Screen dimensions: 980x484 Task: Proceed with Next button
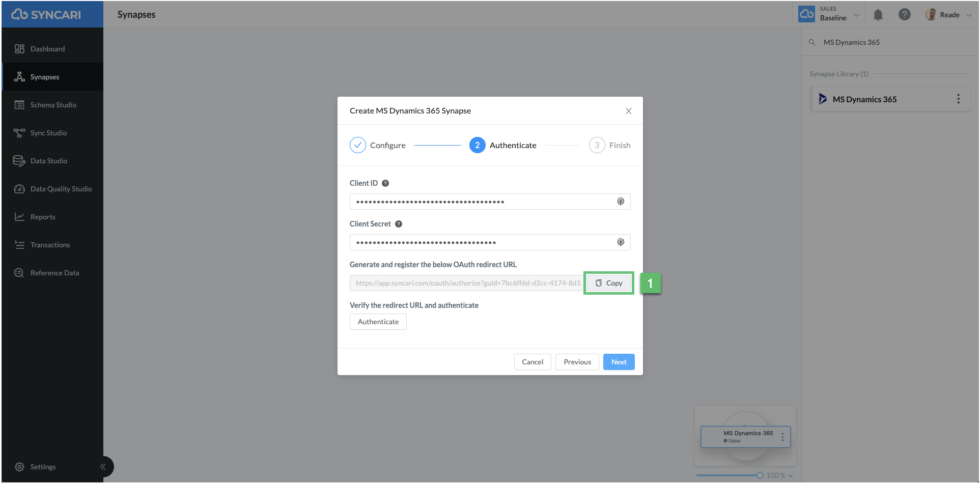(619, 362)
